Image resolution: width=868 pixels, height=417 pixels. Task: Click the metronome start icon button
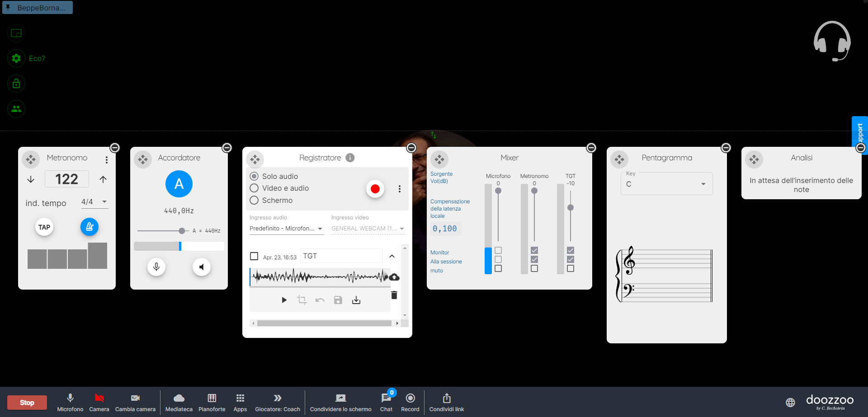tap(90, 227)
